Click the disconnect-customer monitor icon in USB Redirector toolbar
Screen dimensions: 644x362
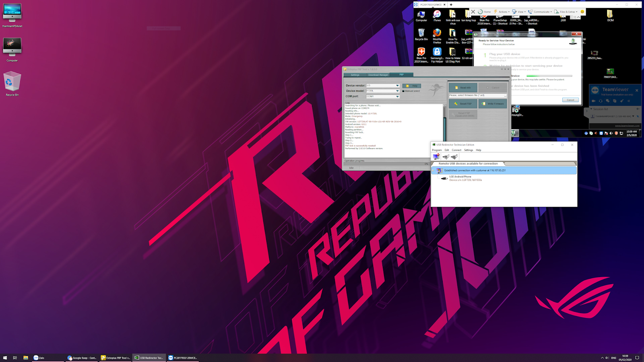(x=436, y=156)
